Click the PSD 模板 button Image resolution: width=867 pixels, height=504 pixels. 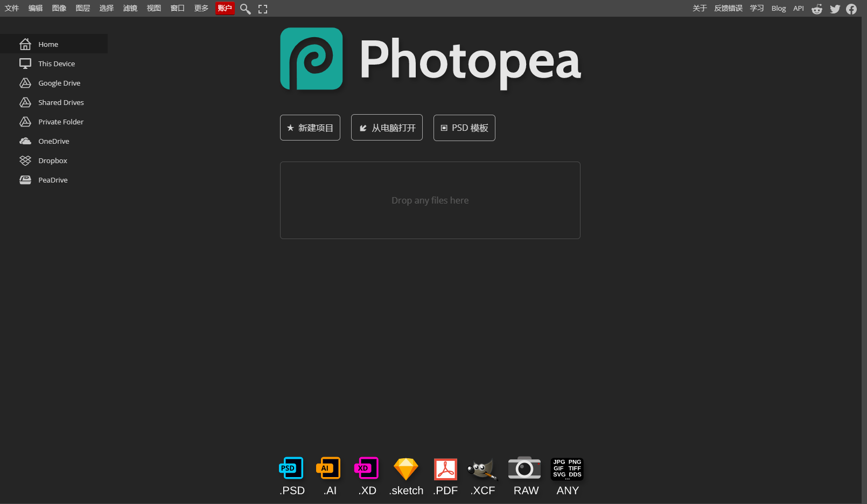click(464, 128)
